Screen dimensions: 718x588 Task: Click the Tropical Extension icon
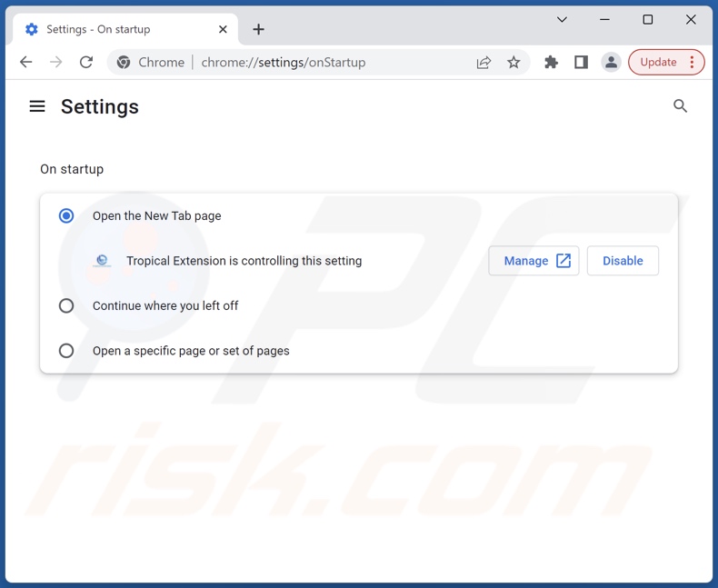pos(102,261)
